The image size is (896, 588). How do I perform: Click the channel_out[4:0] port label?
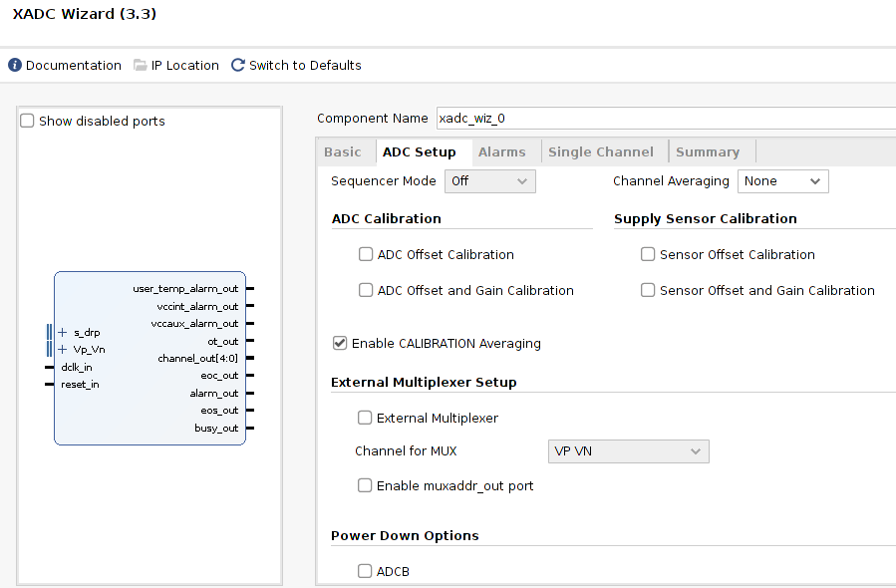coord(197,359)
